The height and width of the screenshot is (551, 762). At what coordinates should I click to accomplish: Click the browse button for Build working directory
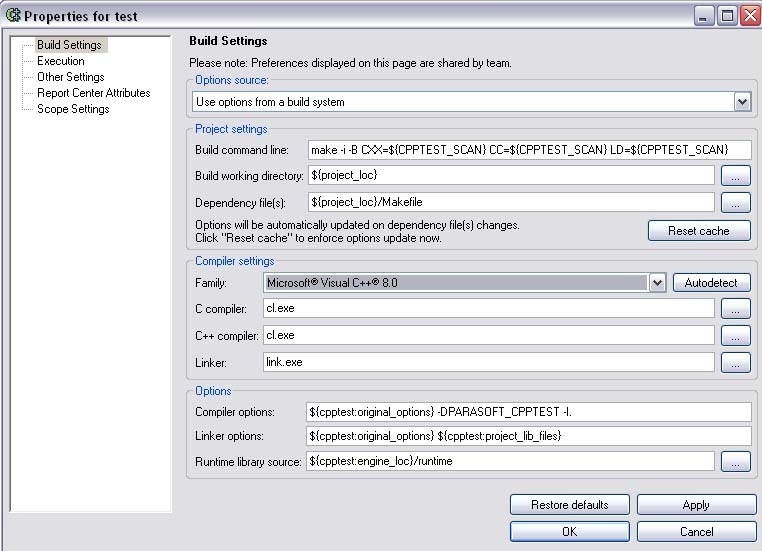[735, 176]
